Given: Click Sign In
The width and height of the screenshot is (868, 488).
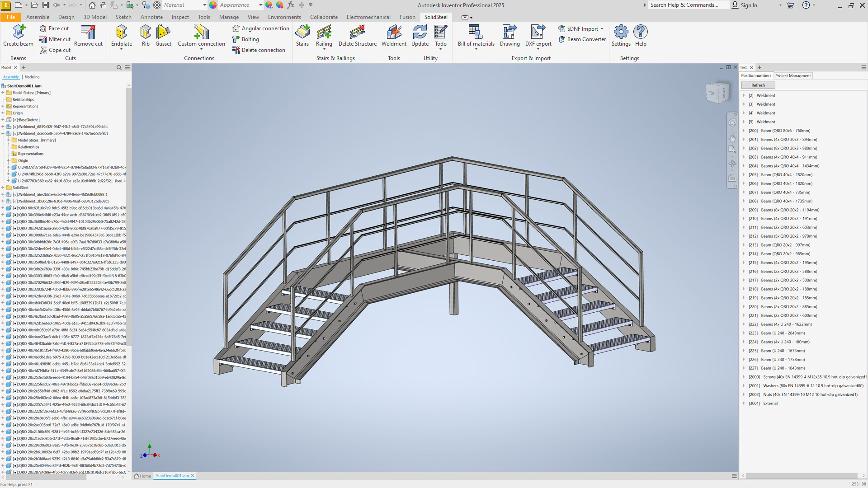Looking at the screenshot, I should [x=749, y=5].
